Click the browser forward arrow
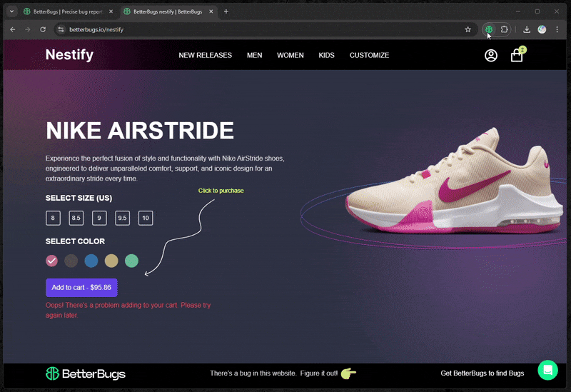 click(28, 29)
